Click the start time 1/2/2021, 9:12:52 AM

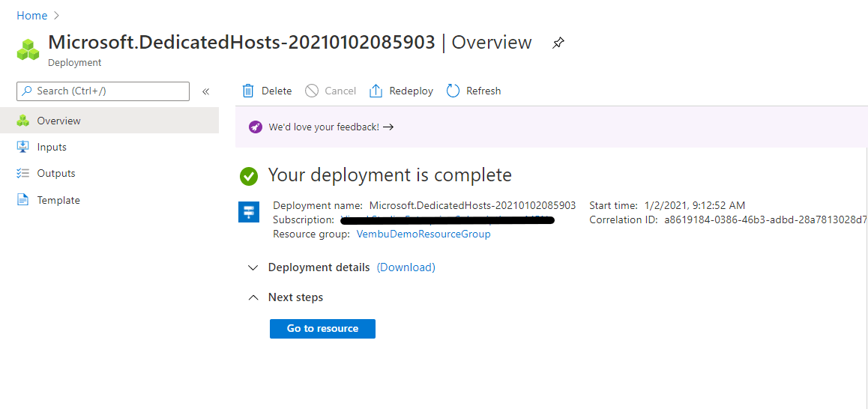click(693, 206)
